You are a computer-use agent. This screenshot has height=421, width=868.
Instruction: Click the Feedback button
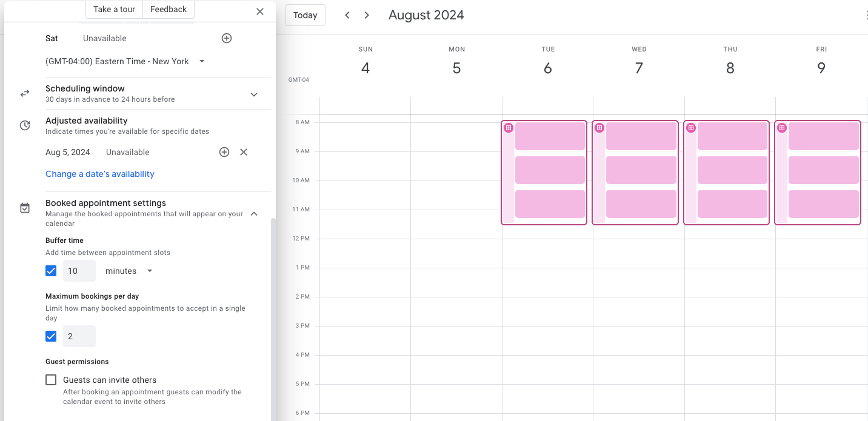[x=169, y=9]
